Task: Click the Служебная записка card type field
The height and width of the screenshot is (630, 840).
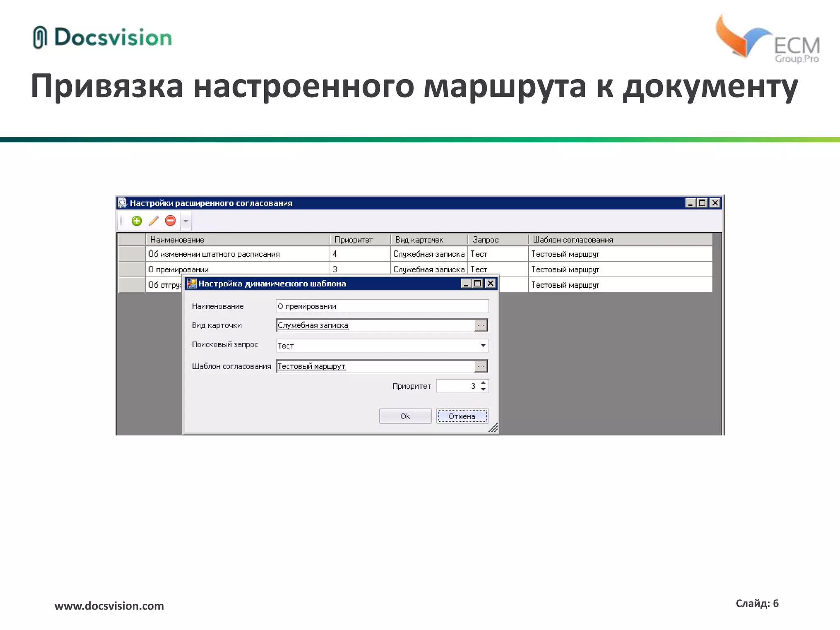Action: (375, 326)
